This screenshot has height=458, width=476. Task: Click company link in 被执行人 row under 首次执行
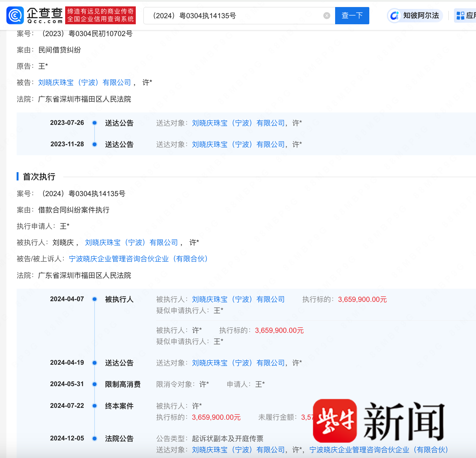click(x=131, y=243)
